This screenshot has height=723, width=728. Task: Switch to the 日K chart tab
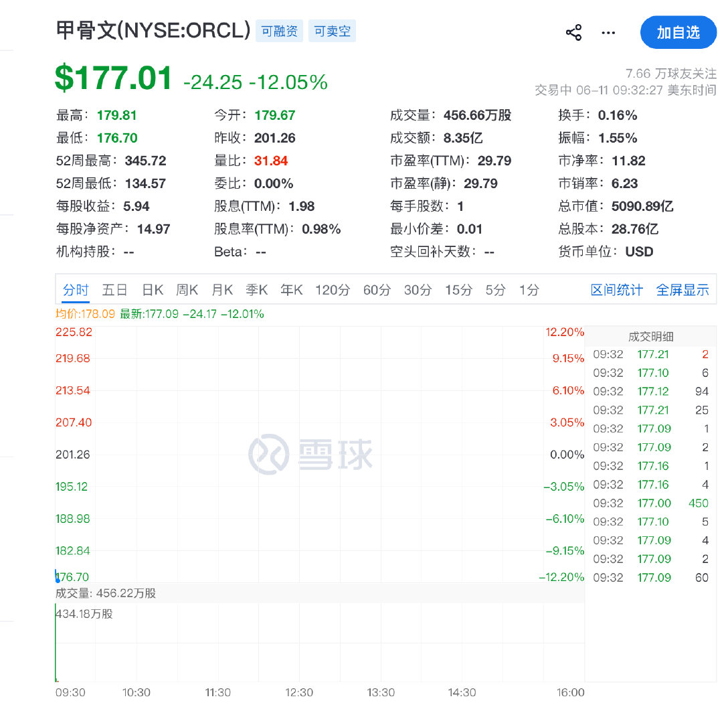pyautogui.click(x=153, y=290)
